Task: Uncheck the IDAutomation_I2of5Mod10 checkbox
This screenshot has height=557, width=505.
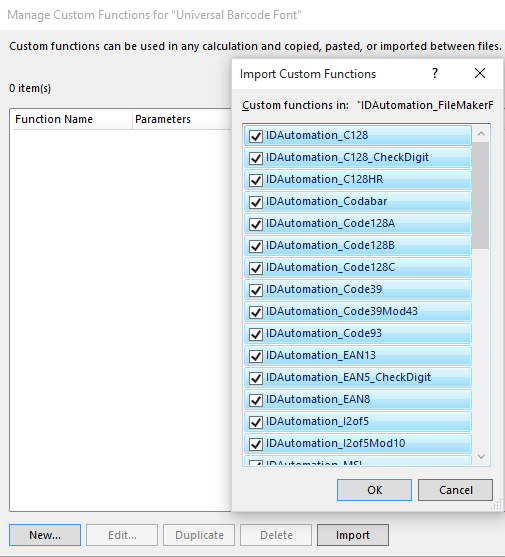Action: point(256,444)
